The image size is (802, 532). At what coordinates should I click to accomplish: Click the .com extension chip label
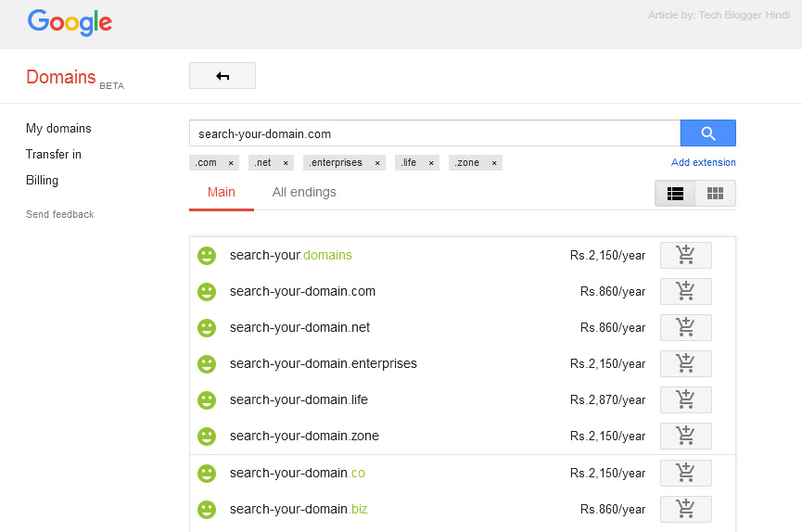(x=206, y=163)
